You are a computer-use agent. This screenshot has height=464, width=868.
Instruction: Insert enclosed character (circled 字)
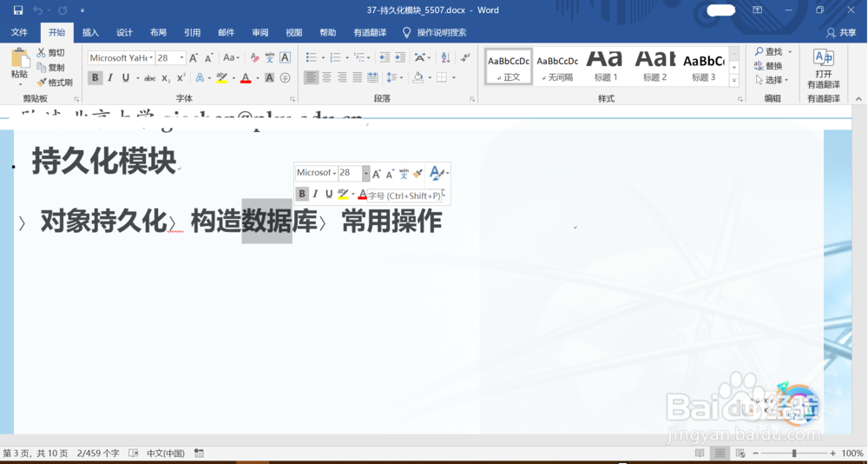click(285, 78)
